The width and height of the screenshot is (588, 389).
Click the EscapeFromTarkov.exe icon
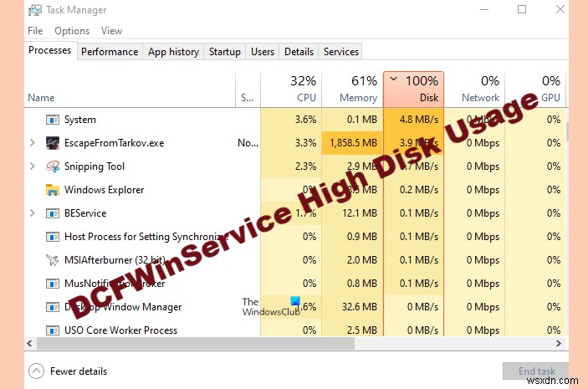click(53, 143)
